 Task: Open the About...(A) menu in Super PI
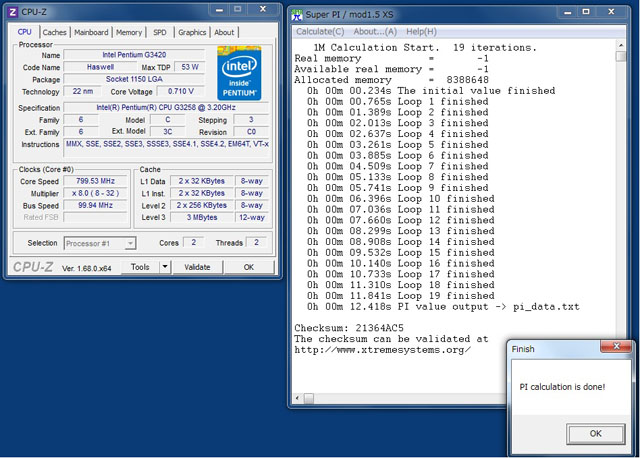point(375,31)
